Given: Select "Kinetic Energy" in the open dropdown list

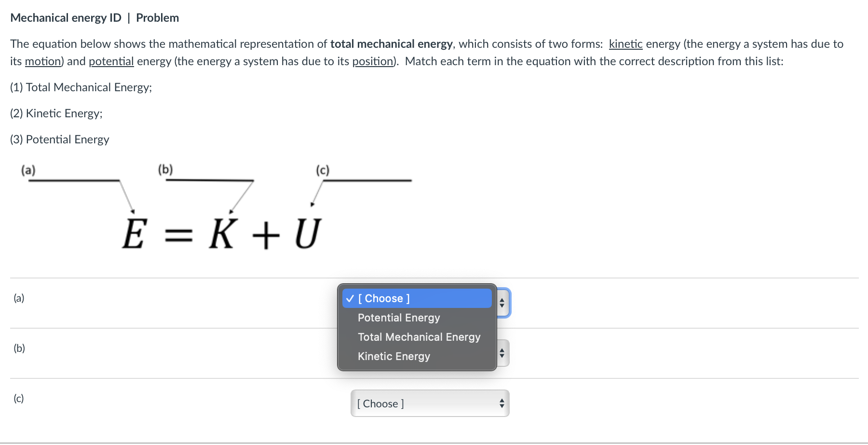Looking at the screenshot, I should (393, 356).
